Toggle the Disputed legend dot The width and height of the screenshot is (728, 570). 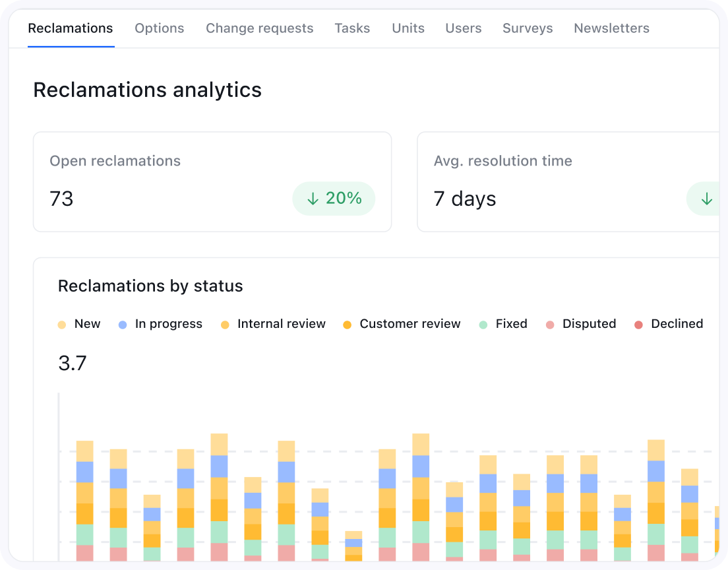coord(550,325)
